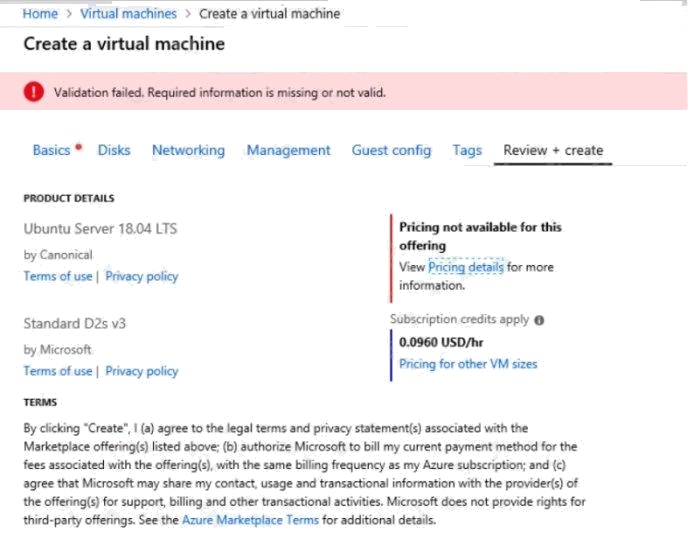Select the Networking tab
Viewport: 688px width, 539px height.
pos(188,150)
